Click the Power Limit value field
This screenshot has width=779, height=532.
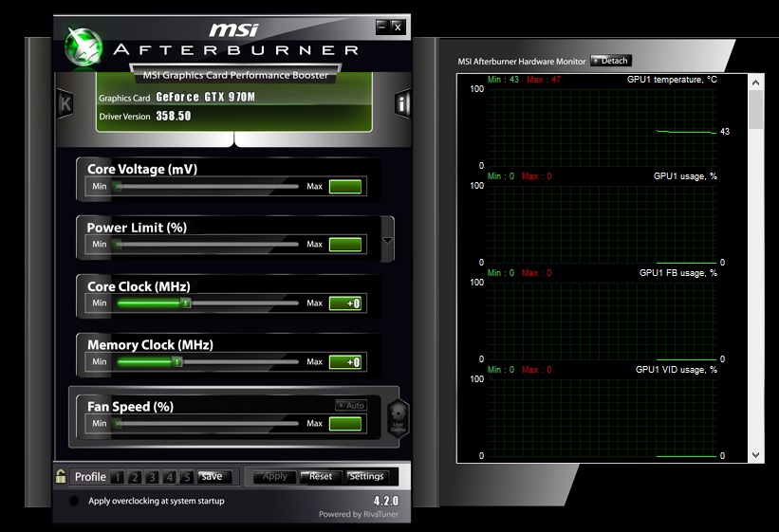pyautogui.click(x=345, y=245)
